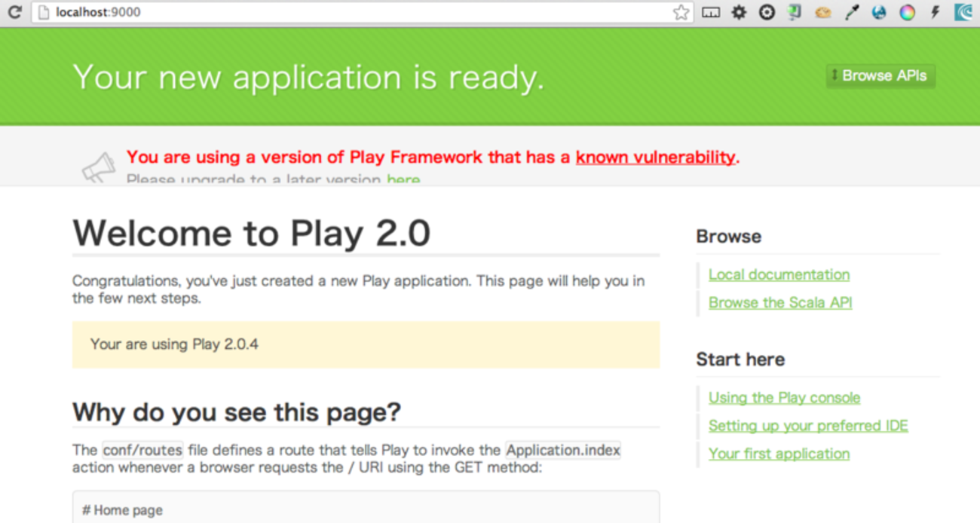Open the ruler measurement extension
980x523 pixels.
(x=710, y=12)
